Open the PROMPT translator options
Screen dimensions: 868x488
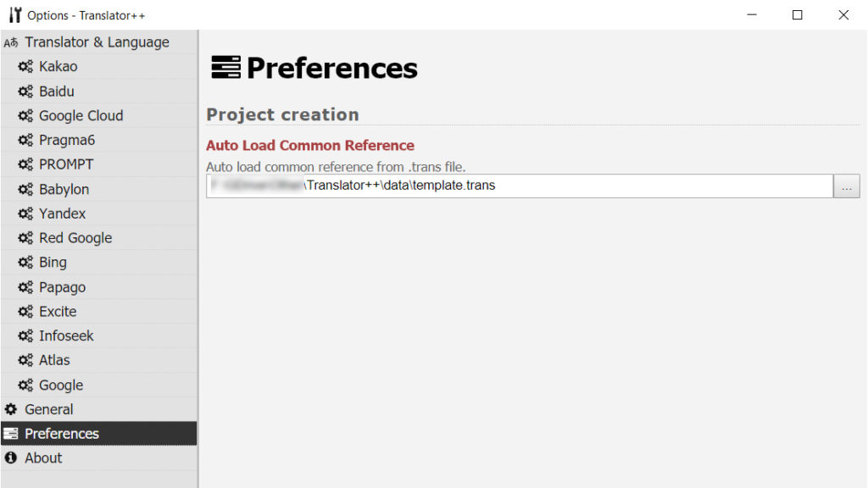coord(99,164)
